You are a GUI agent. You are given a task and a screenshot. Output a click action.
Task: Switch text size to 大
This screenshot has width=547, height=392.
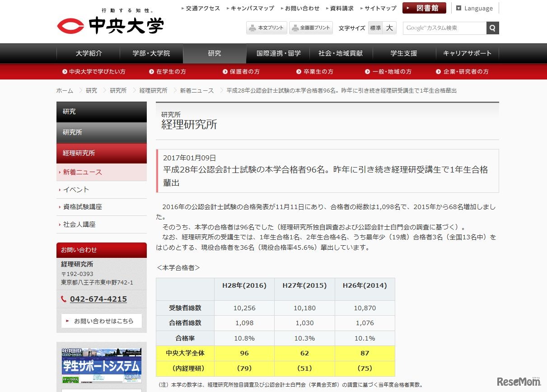(x=389, y=28)
